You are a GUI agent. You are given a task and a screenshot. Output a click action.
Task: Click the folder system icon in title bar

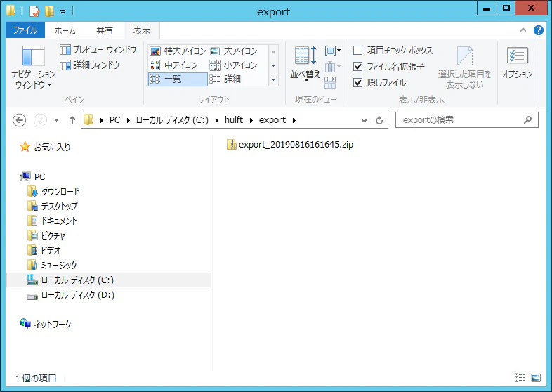coord(11,11)
